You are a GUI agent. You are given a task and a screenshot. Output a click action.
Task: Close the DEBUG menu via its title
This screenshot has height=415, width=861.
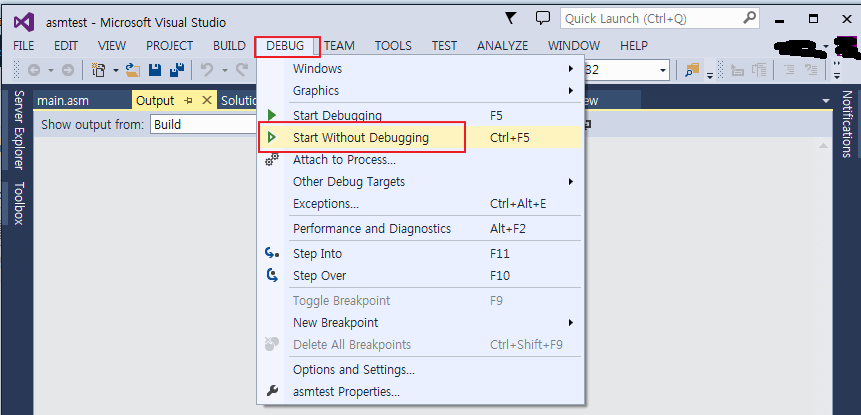(x=285, y=46)
